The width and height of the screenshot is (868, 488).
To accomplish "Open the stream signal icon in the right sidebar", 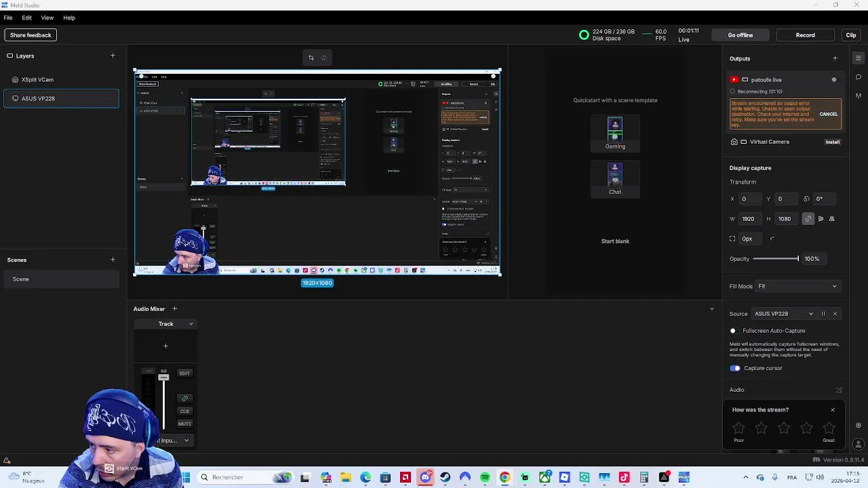I will pyautogui.click(x=859, y=96).
